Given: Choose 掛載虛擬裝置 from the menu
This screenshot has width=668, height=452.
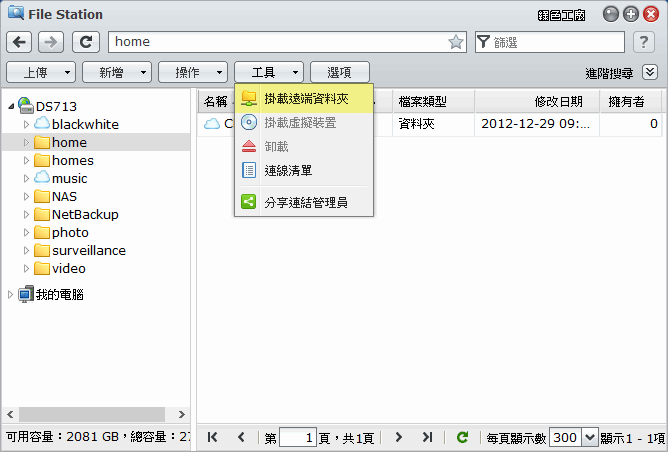Looking at the screenshot, I should pos(304,123).
